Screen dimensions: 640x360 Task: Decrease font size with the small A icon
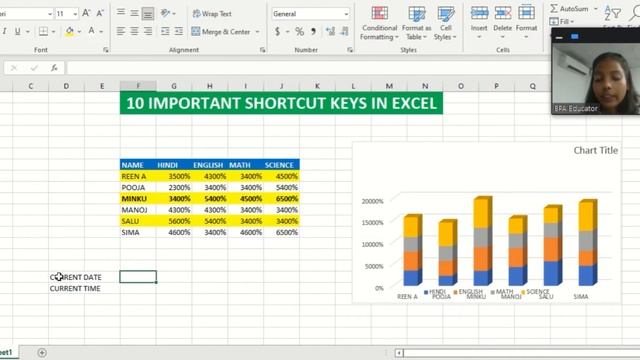100,13
